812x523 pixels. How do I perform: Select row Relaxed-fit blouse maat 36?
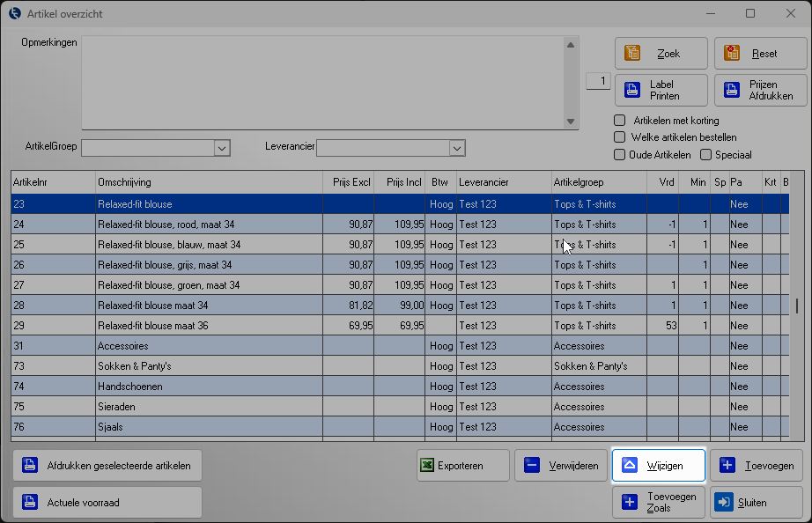coord(400,325)
